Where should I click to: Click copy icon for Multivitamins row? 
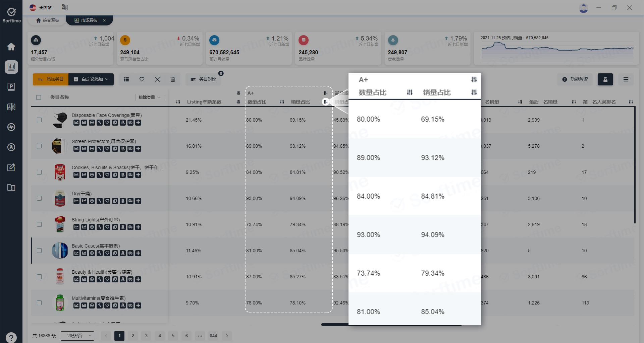(115, 305)
